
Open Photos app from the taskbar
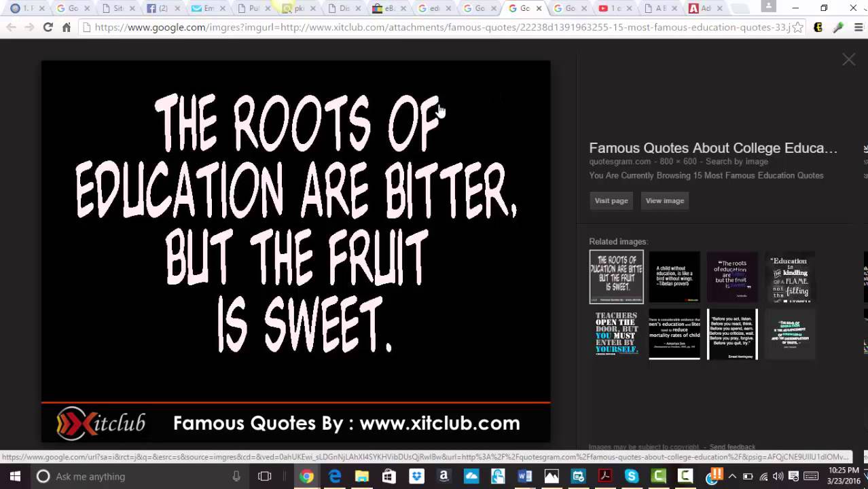[x=551, y=476]
